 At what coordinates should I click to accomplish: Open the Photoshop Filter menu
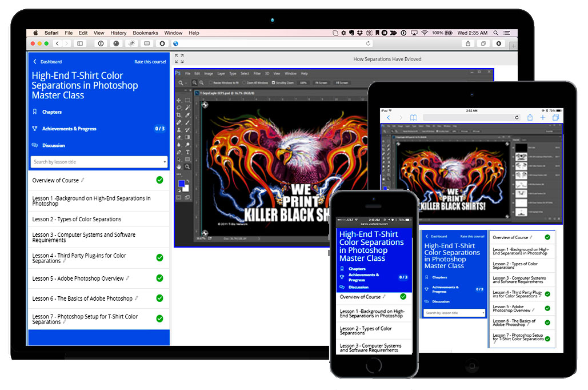coord(257,74)
